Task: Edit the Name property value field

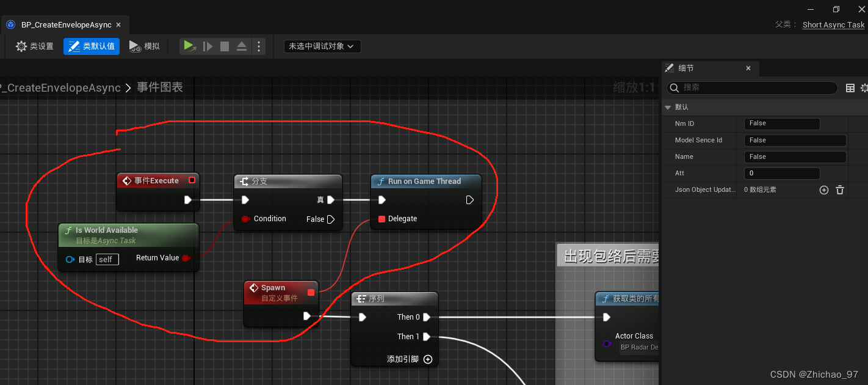Action: 795,156
